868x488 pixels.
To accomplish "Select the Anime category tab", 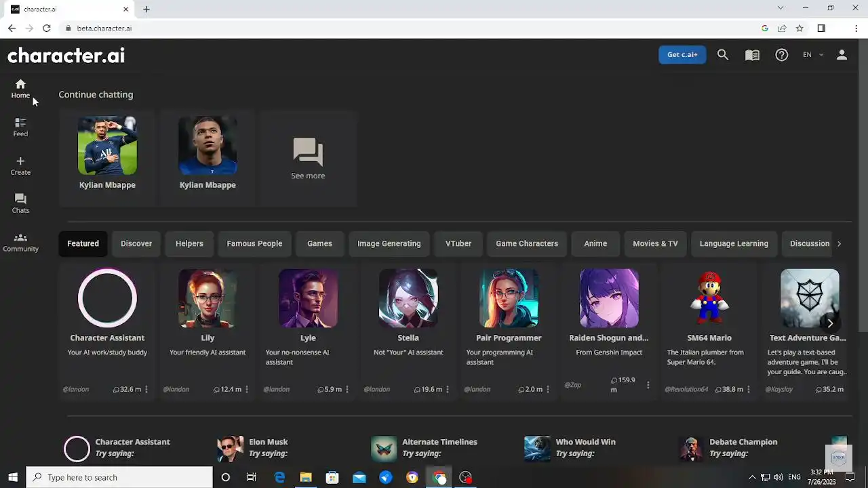I will [595, 243].
